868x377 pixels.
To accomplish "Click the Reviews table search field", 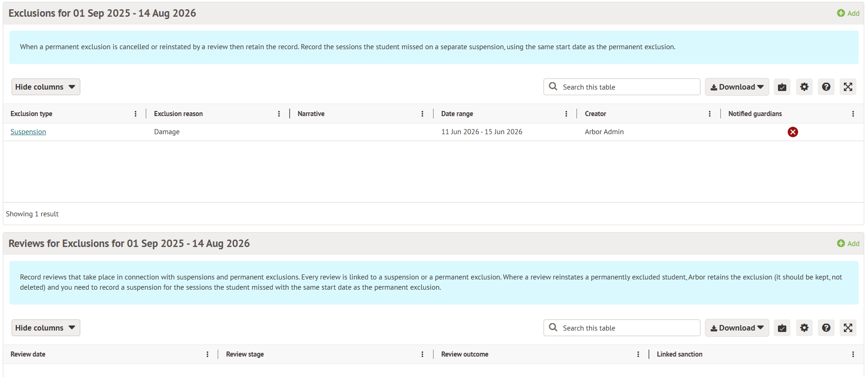I will [x=622, y=328].
